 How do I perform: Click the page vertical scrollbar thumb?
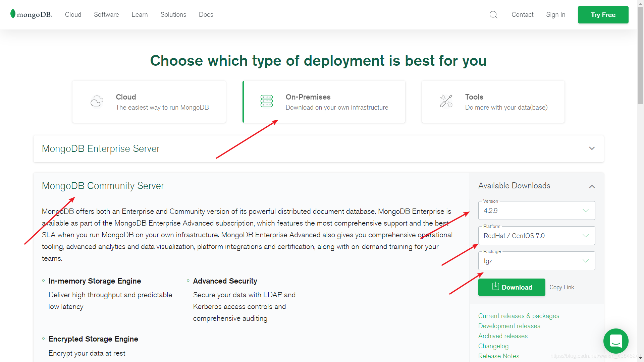click(640, 55)
